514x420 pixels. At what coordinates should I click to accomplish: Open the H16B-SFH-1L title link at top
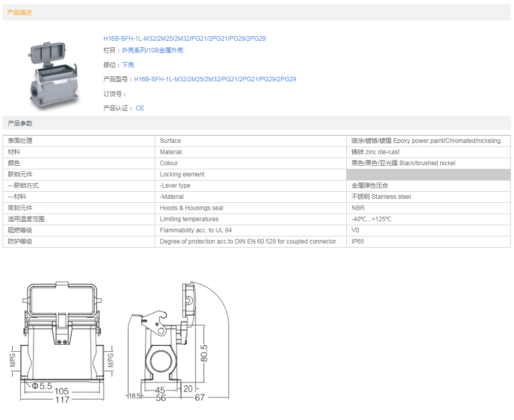click(184, 39)
